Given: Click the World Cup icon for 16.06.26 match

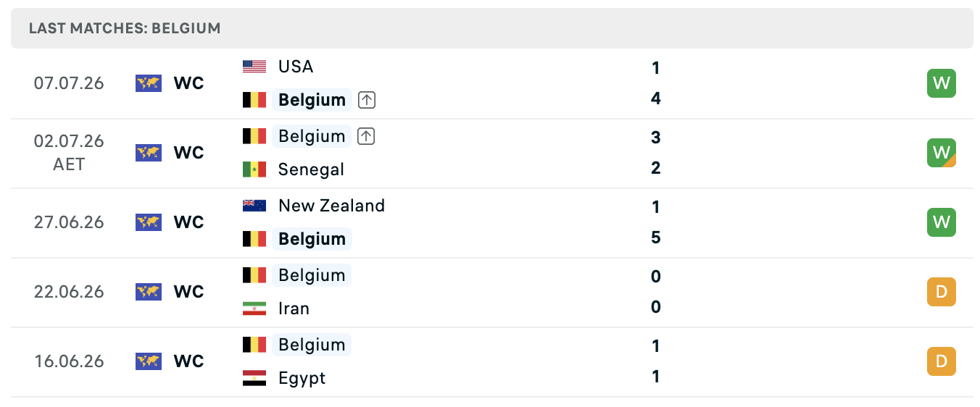Looking at the screenshot, I should tap(149, 361).
